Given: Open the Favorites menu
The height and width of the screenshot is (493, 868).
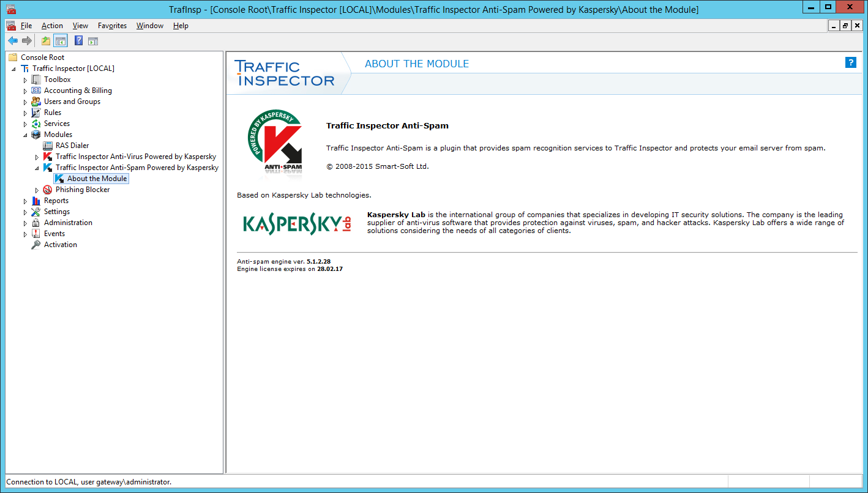Looking at the screenshot, I should tap(112, 26).
